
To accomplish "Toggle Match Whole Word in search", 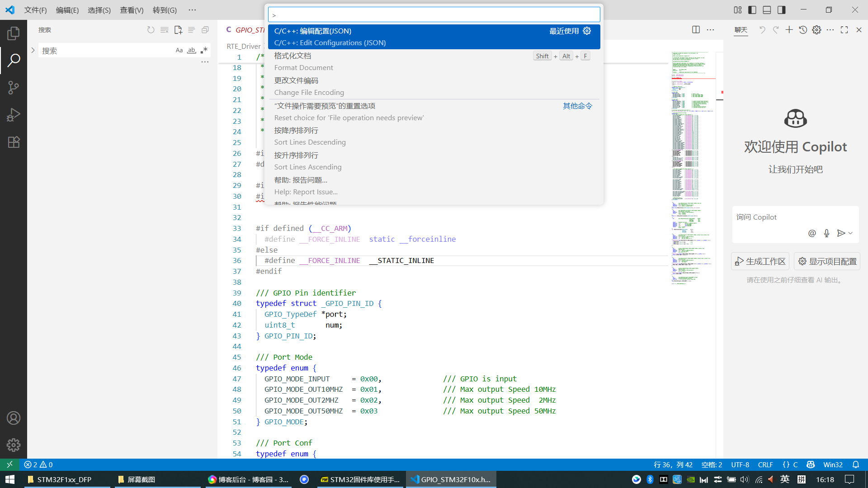I will coord(192,51).
